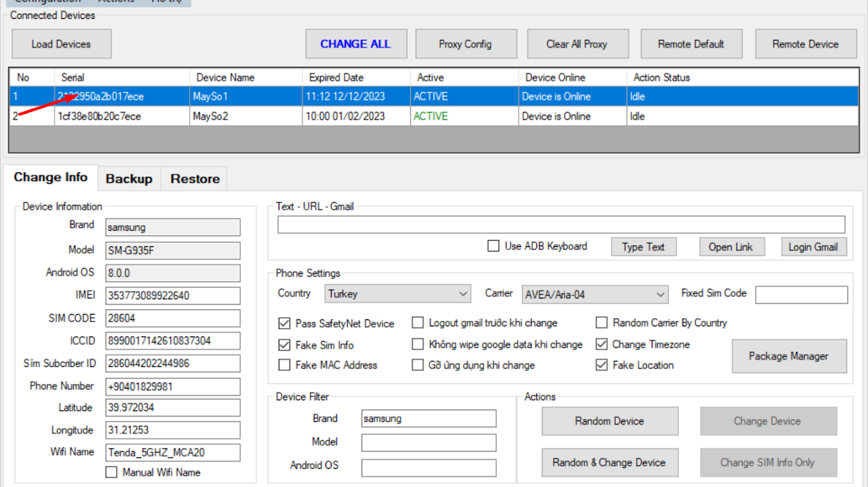Enable the Use ADB Keyboard checkbox
This screenshot has width=868, height=487.
tap(494, 246)
